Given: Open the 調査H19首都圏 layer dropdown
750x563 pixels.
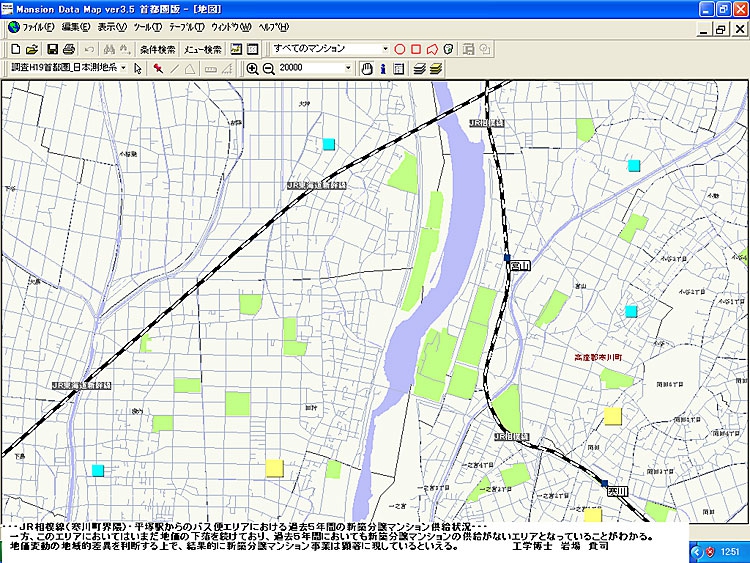Looking at the screenshot, I should click(x=123, y=69).
